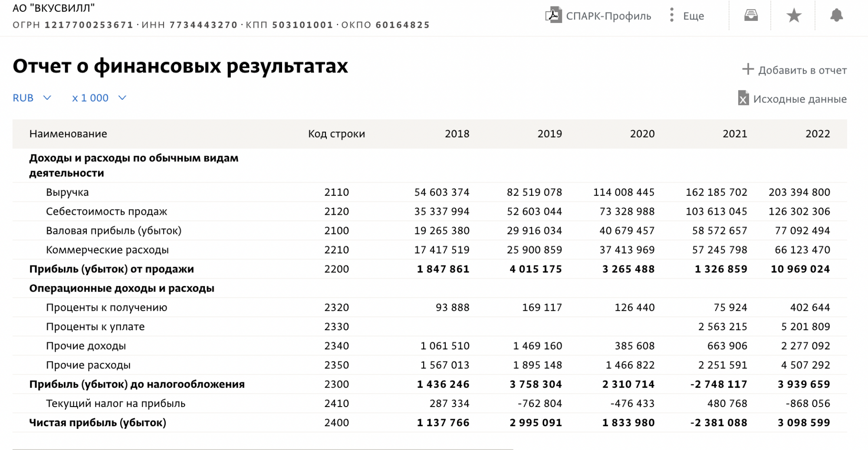The height and width of the screenshot is (450, 868).
Task: Select the 2022 column header
Action: pyautogui.click(x=817, y=134)
